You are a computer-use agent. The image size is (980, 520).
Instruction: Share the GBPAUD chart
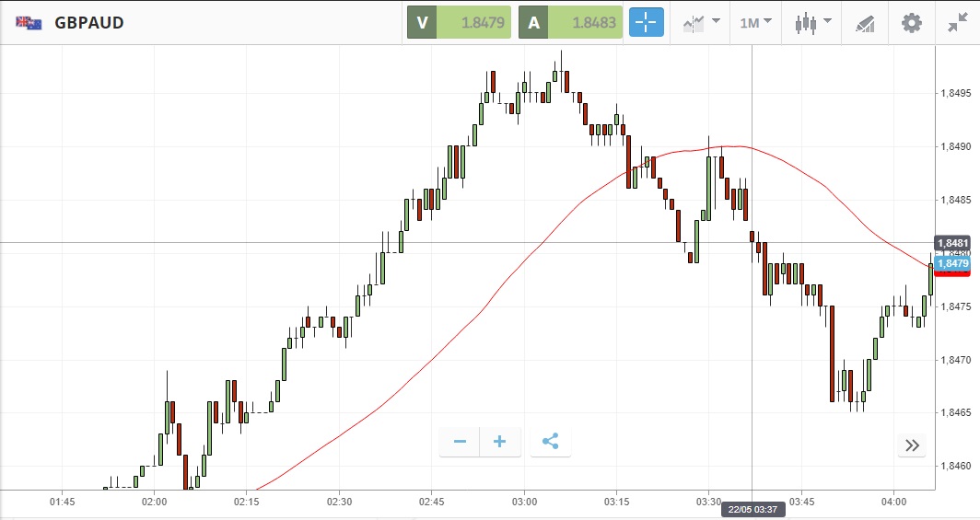551,442
